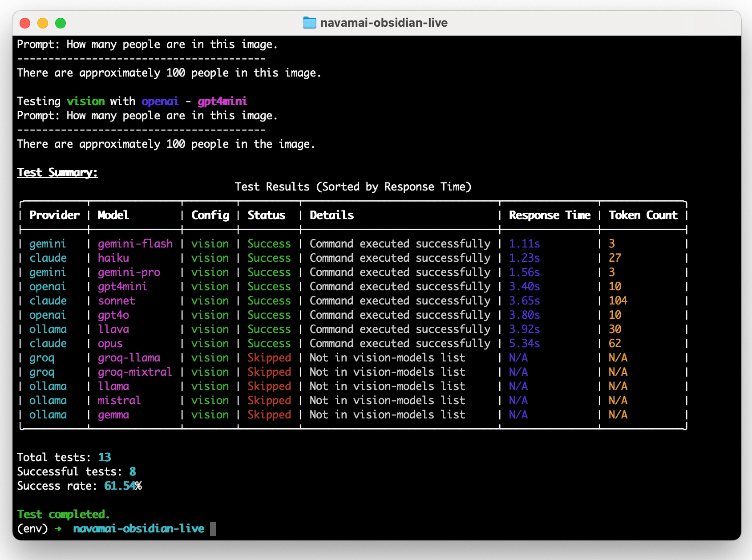This screenshot has height=560, width=752.
Task: Select the groq-mixtral model cell
Action: point(135,372)
